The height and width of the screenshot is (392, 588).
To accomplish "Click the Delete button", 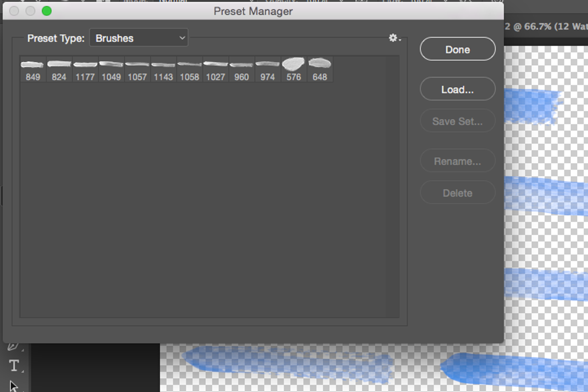I will [458, 193].
